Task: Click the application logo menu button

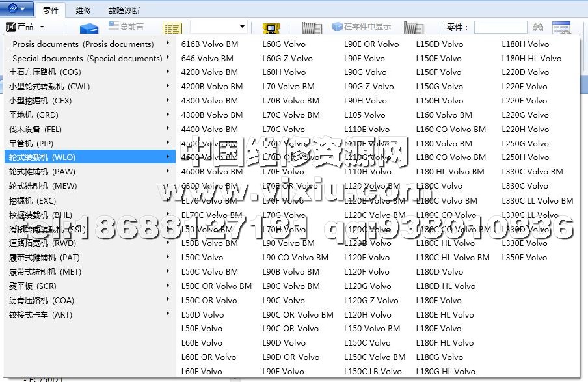Action: pos(16,9)
